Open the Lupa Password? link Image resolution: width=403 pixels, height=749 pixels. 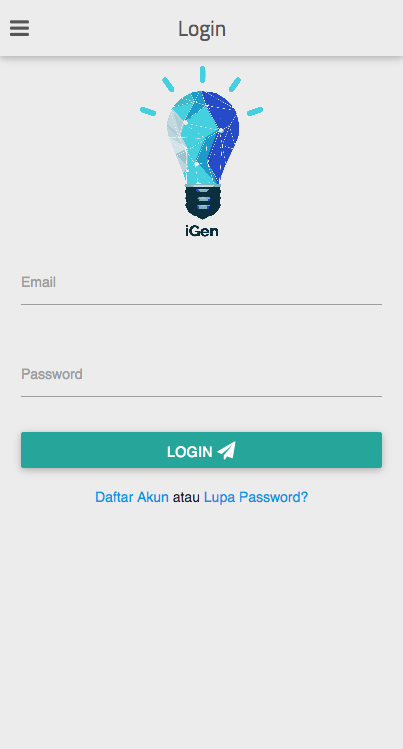point(256,497)
